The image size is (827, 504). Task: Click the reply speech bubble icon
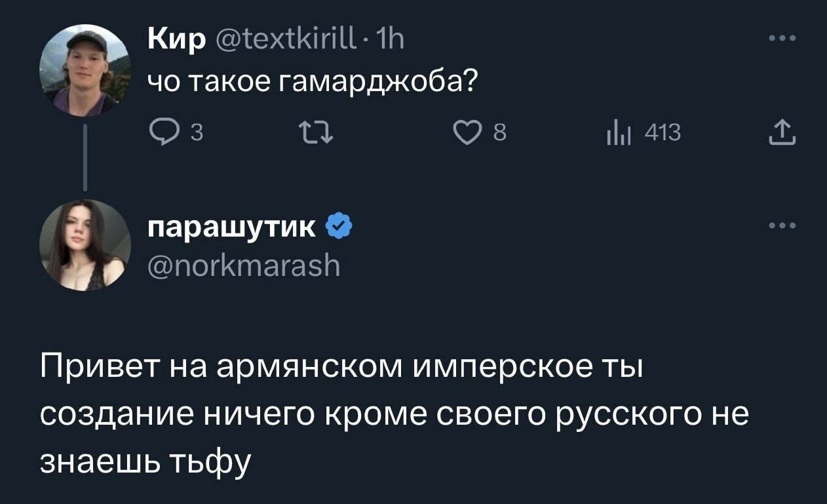(159, 133)
